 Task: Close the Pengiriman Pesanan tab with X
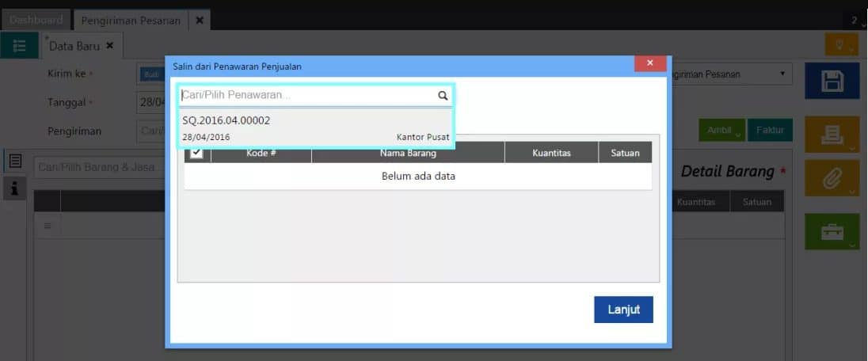200,21
